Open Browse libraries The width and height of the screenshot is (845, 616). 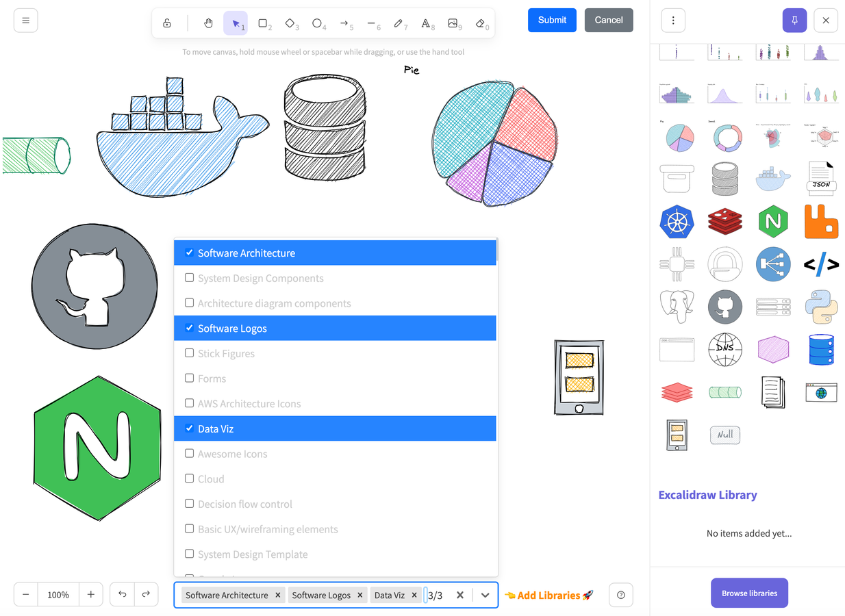749,593
